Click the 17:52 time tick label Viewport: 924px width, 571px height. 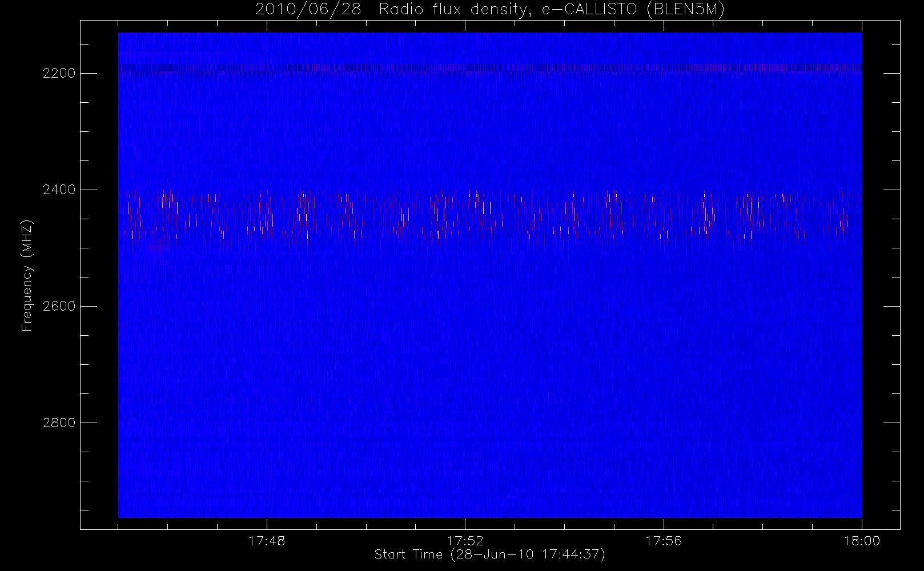point(465,541)
